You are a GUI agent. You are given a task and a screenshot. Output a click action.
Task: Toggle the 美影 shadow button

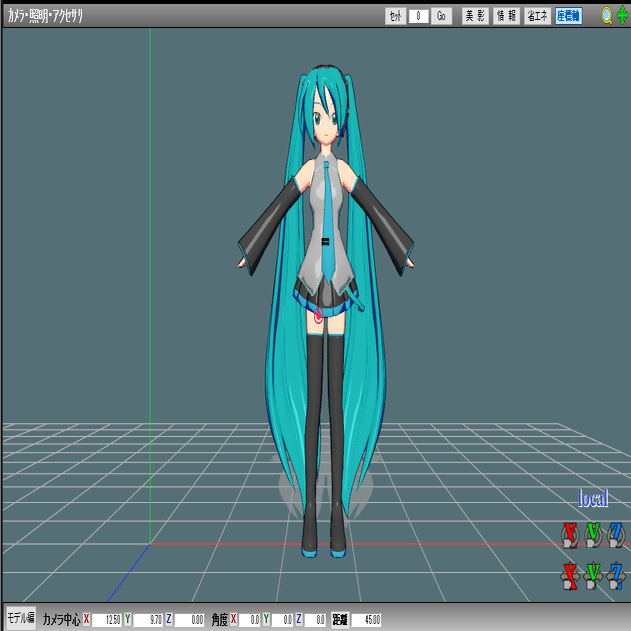click(475, 16)
